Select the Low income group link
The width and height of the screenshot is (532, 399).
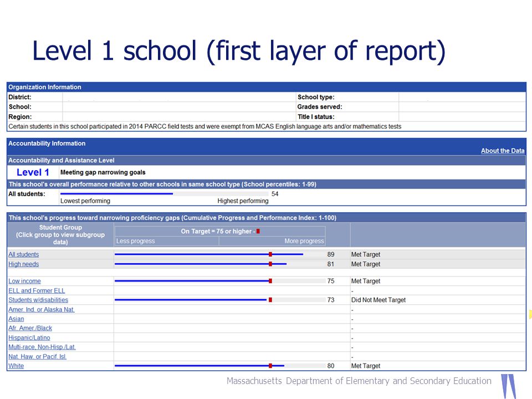click(x=24, y=281)
